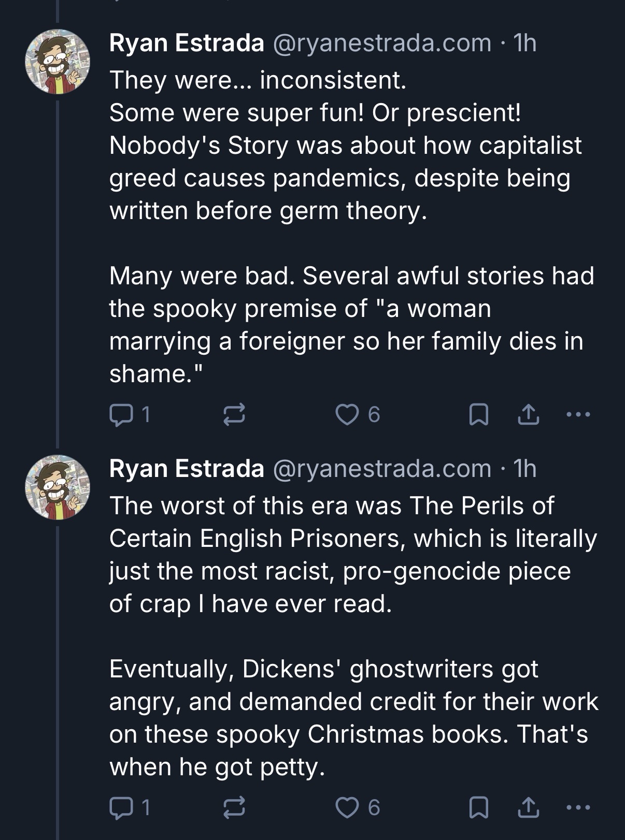The width and height of the screenshot is (625, 840).
Task: Open more options on the first post
Action: [x=578, y=415]
